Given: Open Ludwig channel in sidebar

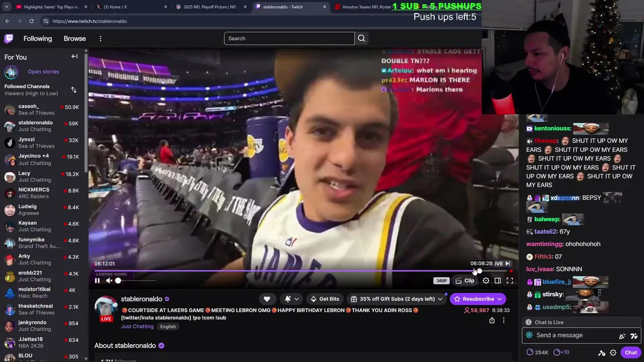Looking at the screenshot, I should 43,209.
